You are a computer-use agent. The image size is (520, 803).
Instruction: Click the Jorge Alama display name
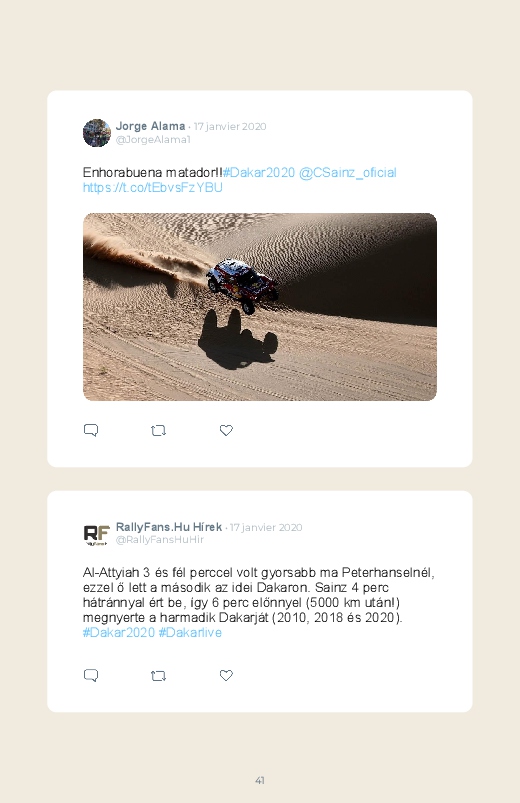(x=151, y=126)
